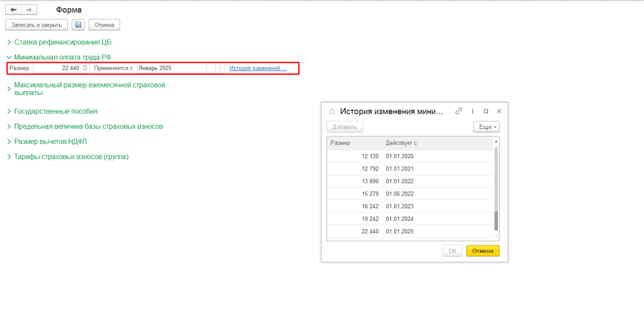
Task: Maximize the История изменения dialog
Action: pos(486,111)
